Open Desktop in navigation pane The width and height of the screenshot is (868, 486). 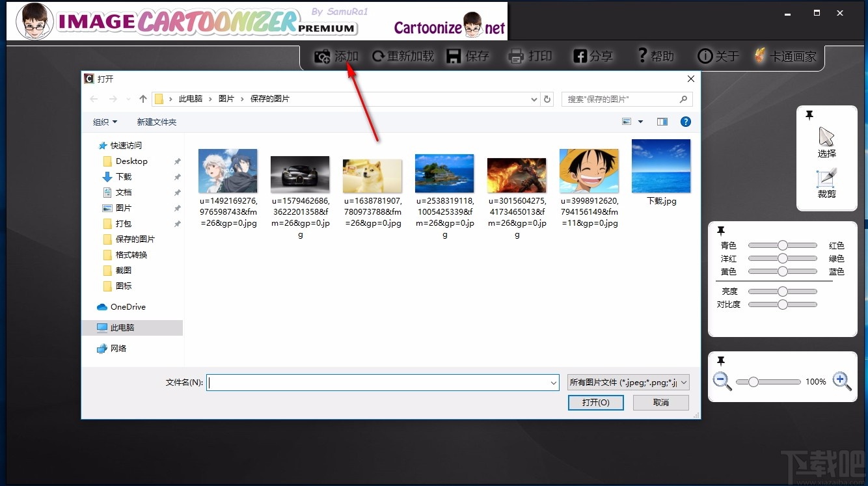pyautogui.click(x=132, y=161)
